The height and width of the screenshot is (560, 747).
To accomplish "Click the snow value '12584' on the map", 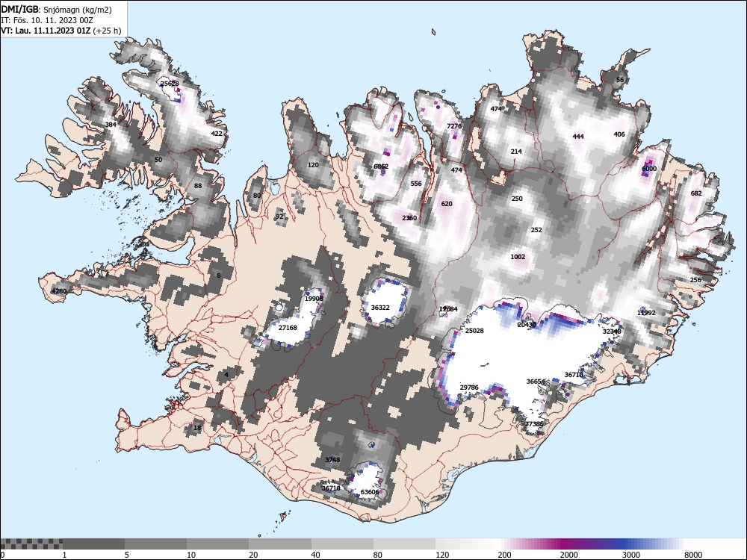I will [448, 309].
